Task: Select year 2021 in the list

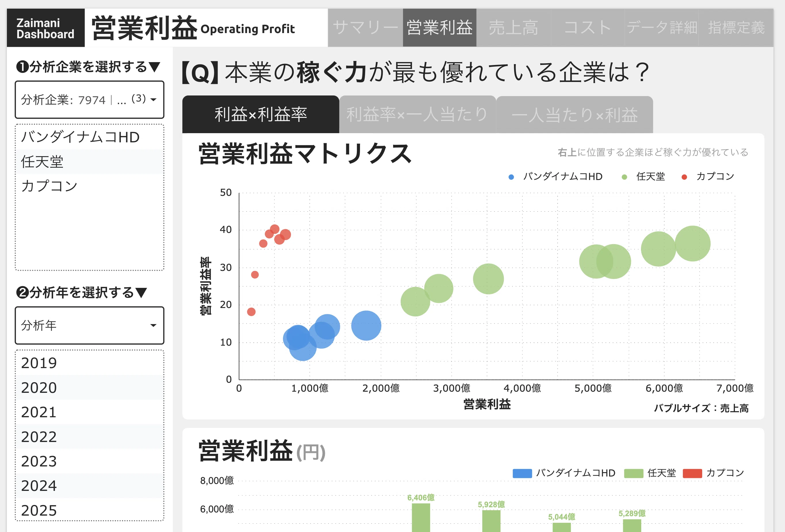Action: (89, 412)
